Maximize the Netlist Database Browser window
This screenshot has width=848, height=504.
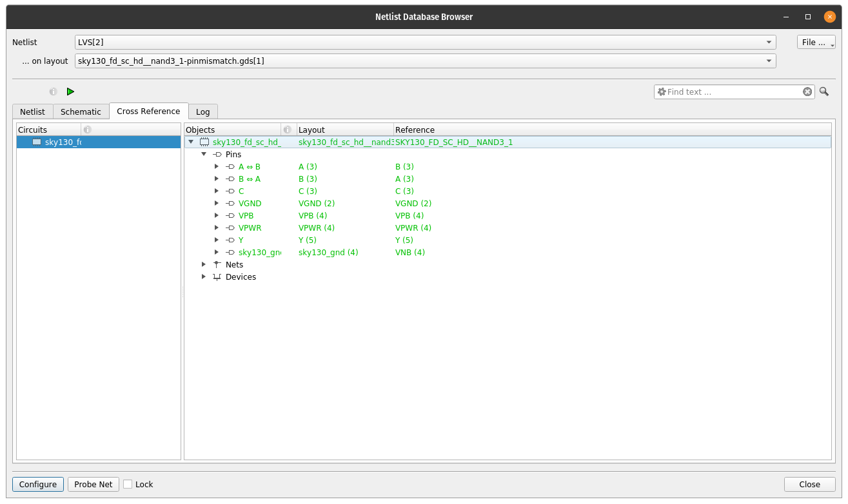pos(808,17)
